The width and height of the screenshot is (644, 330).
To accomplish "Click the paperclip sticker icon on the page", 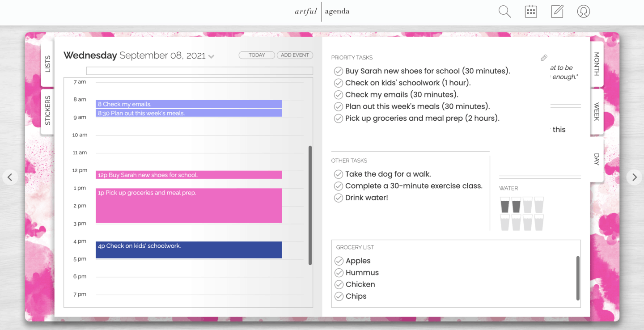I will (x=544, y=57).
